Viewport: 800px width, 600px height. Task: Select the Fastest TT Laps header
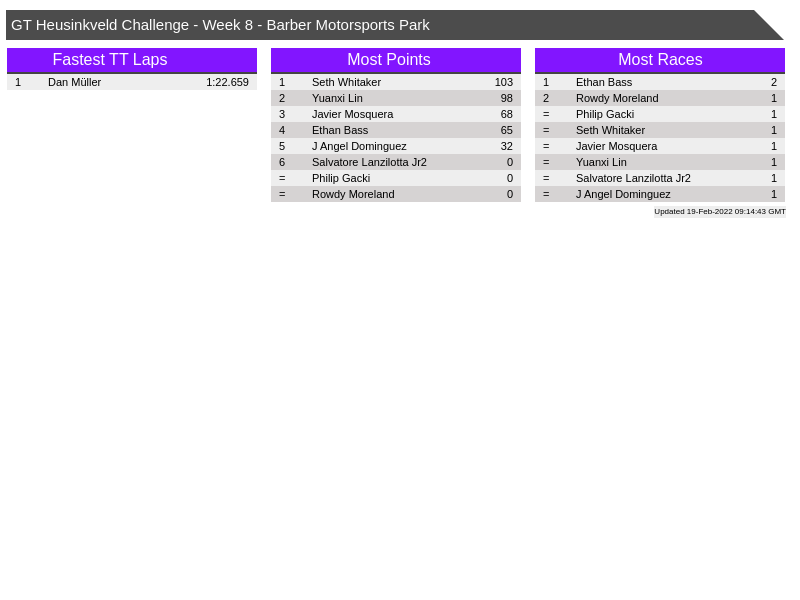110,60
